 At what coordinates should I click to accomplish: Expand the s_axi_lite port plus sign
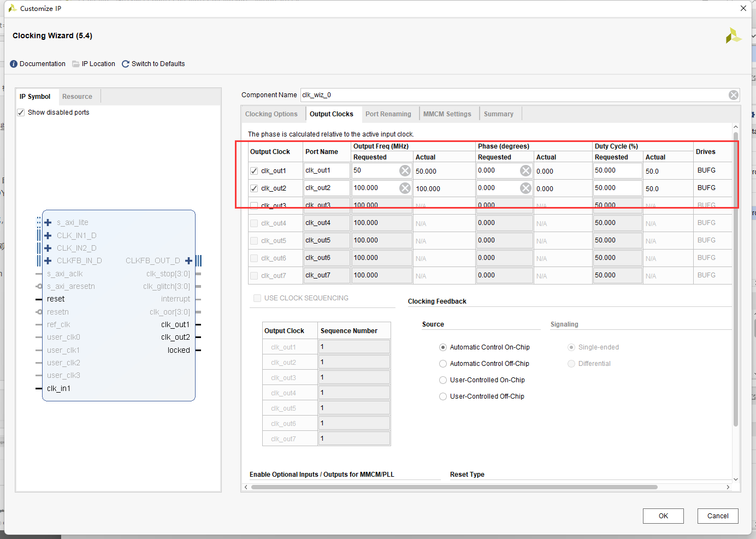pos(48,222)
